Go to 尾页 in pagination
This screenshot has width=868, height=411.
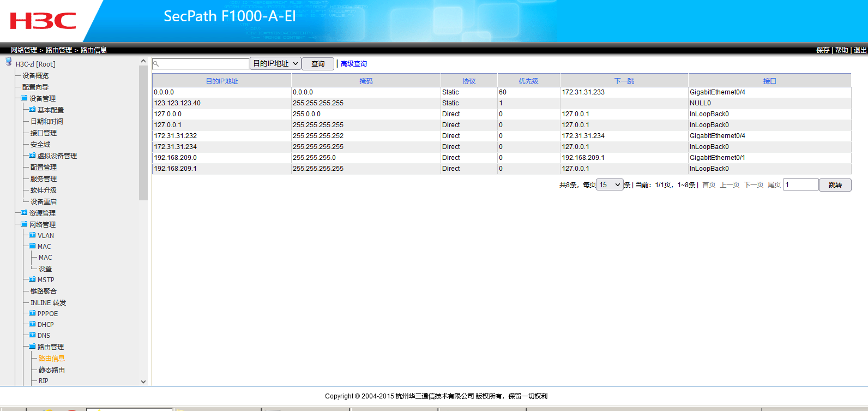click(x=774, y=185)
